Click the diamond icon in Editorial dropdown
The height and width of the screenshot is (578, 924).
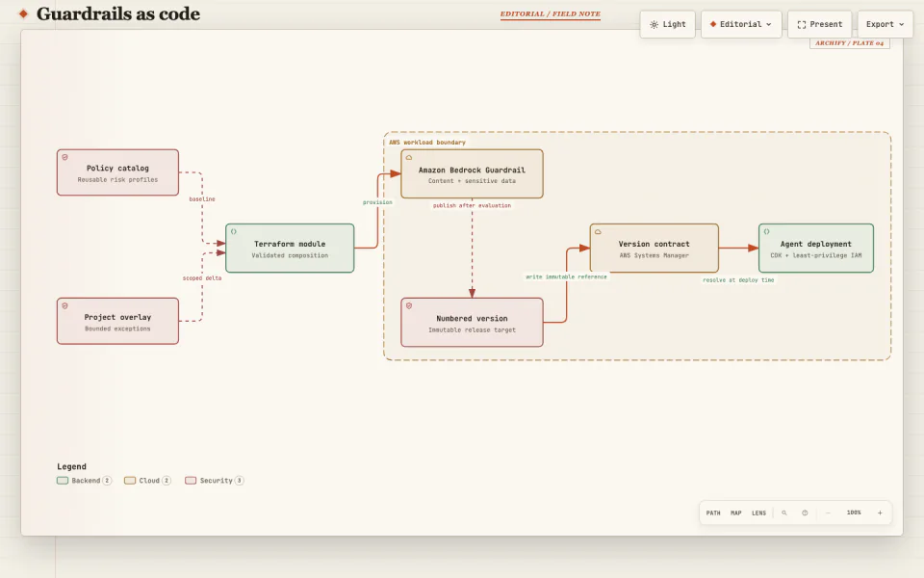713,24
